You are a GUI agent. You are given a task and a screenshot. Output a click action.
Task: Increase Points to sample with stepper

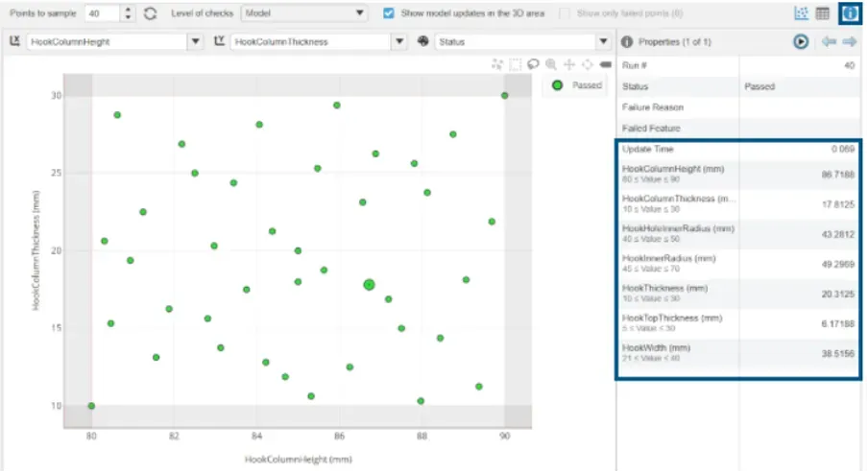[130, 10]
